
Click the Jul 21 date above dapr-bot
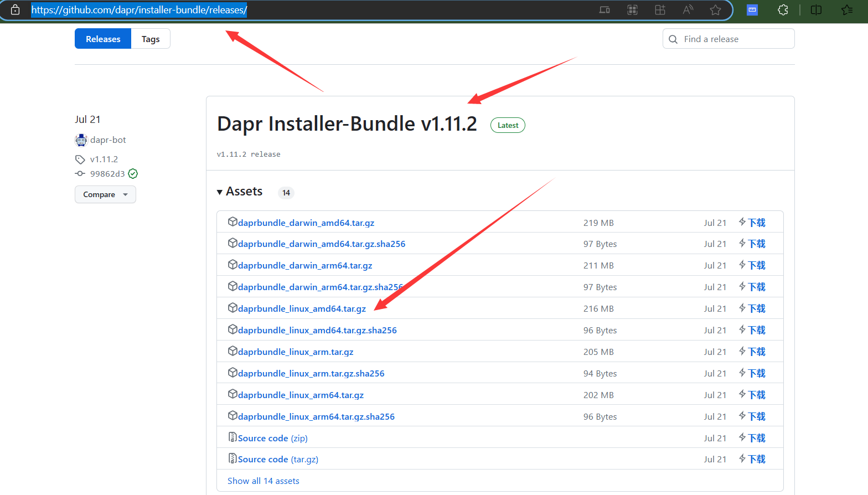coord(87,120)
